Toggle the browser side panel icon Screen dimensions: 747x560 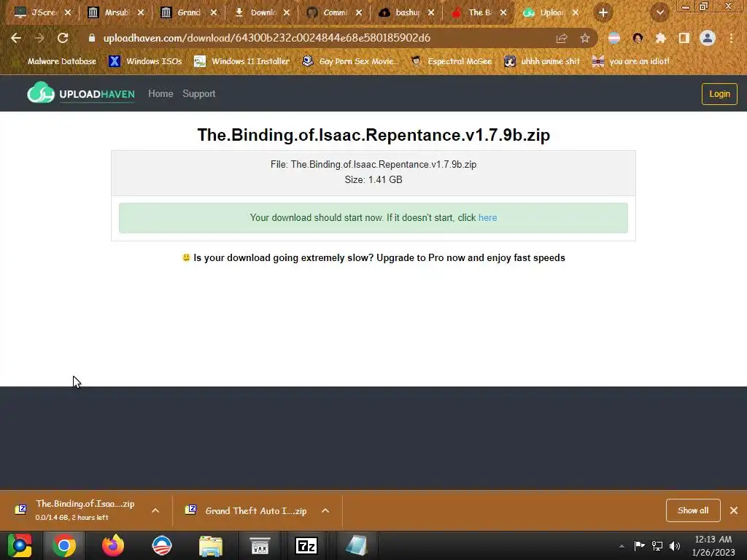[x=684, y=38]
